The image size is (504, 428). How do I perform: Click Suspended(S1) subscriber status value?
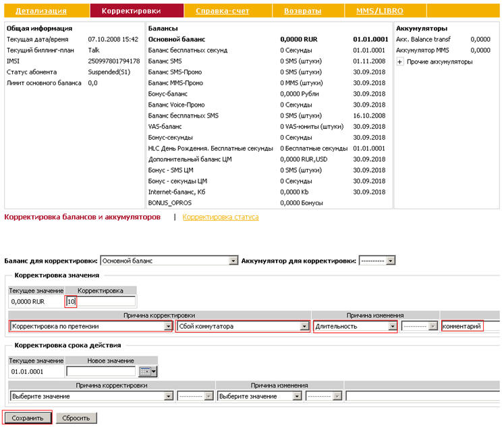pos(109,72)
